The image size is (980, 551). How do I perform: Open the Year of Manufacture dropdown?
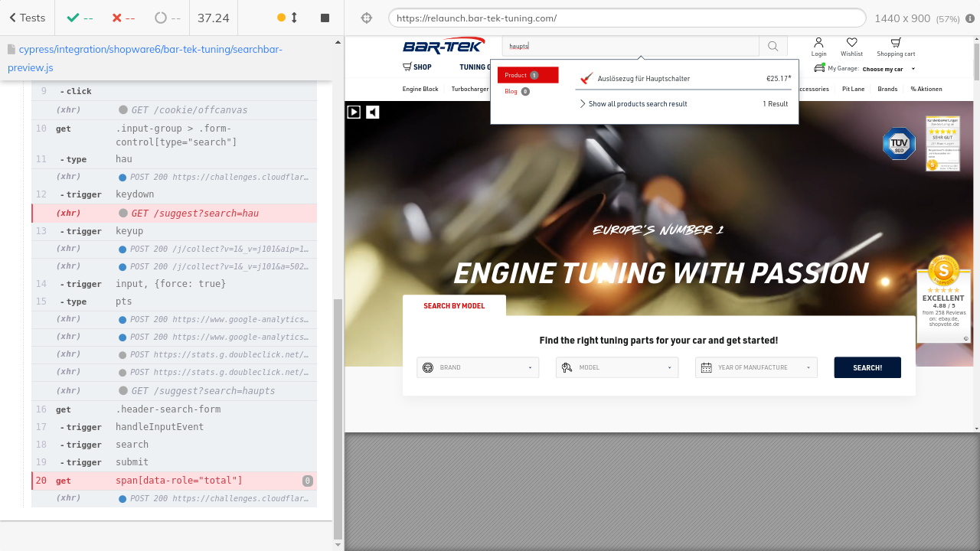point(756,367)
